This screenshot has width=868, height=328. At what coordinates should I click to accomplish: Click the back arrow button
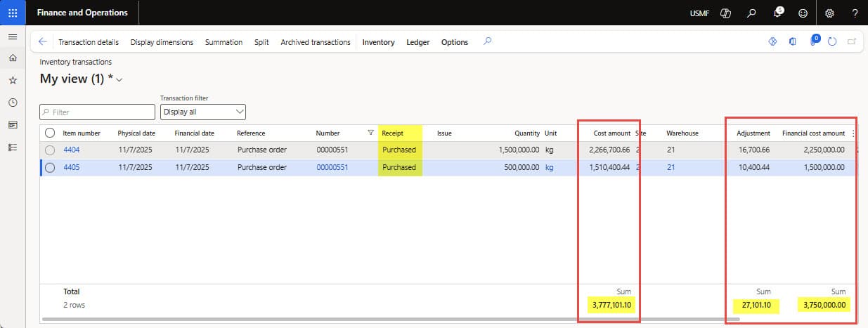pos(43,42)
